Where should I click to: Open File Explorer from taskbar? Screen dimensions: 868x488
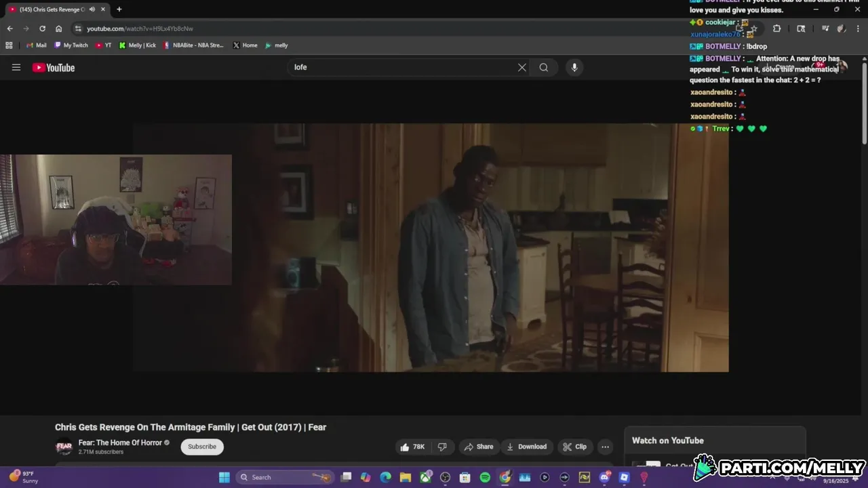coord(406,477)
